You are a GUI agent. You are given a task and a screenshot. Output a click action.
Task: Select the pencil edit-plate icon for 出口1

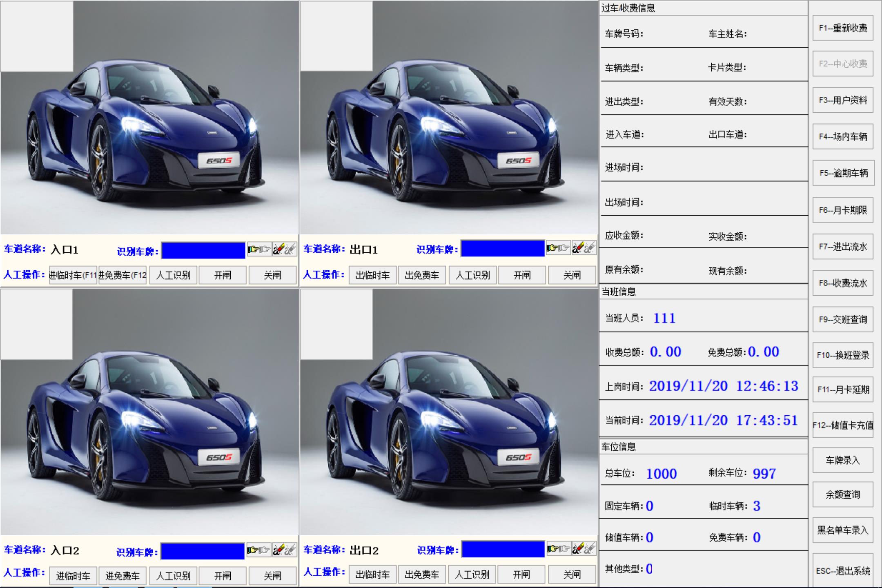click(x=579, y=247)
